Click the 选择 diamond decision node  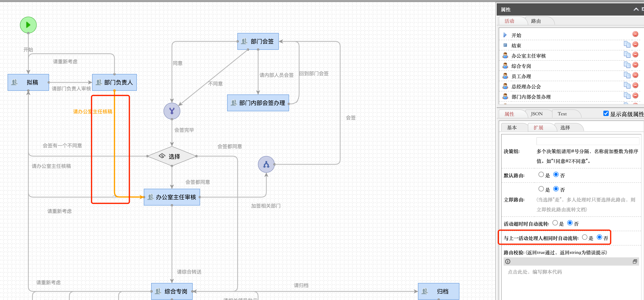[172, 156]
